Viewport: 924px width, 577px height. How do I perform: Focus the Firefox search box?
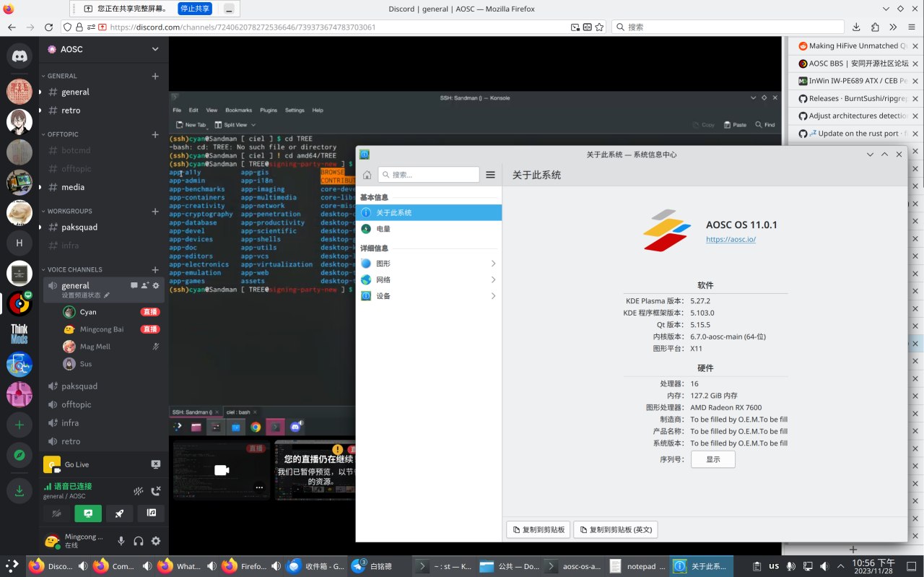pyautogui.click(x=728, y=27)
